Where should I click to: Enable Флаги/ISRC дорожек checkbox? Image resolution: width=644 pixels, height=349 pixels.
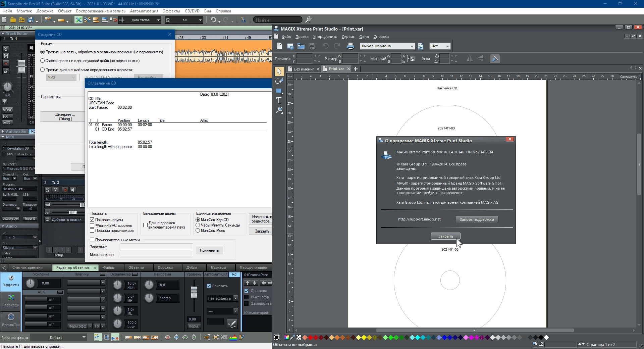click(92, 226)
